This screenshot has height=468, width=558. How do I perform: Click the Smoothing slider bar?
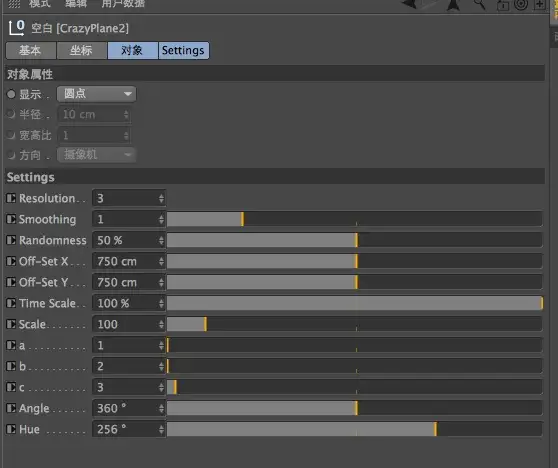(354, 219)
